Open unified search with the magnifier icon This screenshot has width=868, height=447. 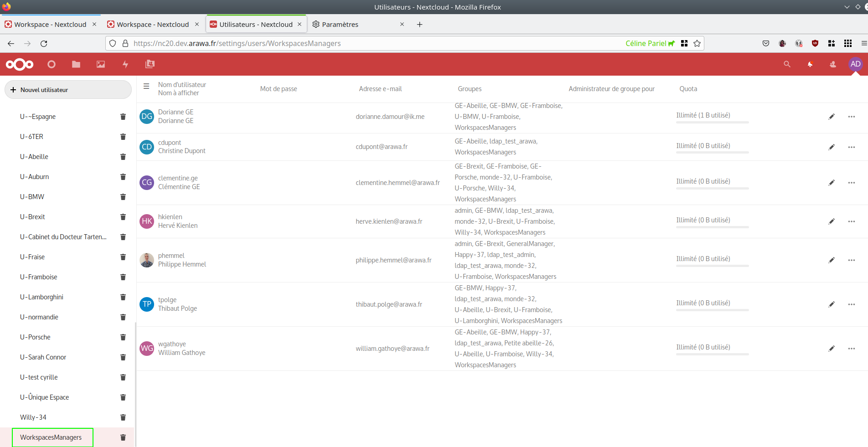(x=787, y=64)
